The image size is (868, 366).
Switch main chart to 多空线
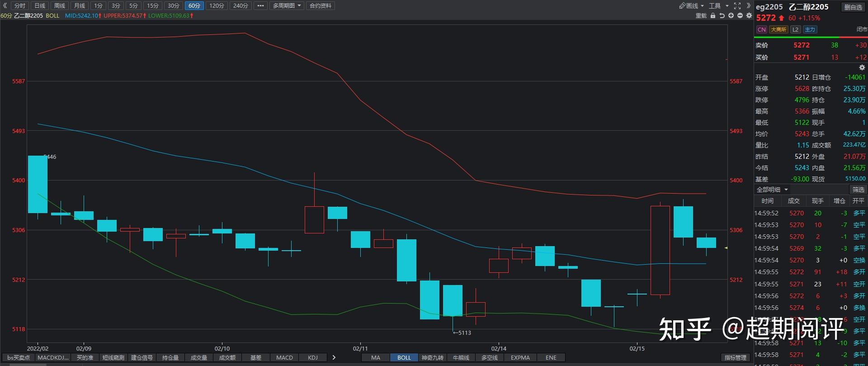pos(490,357)
